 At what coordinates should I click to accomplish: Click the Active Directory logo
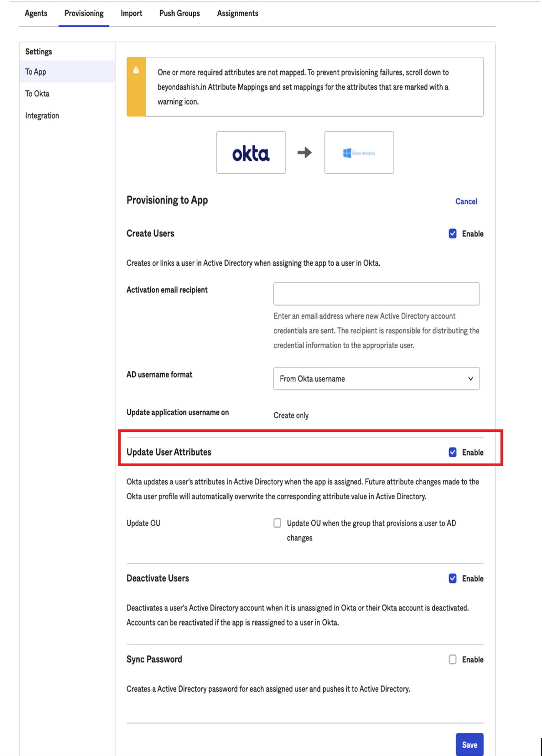tap(358, 153)
